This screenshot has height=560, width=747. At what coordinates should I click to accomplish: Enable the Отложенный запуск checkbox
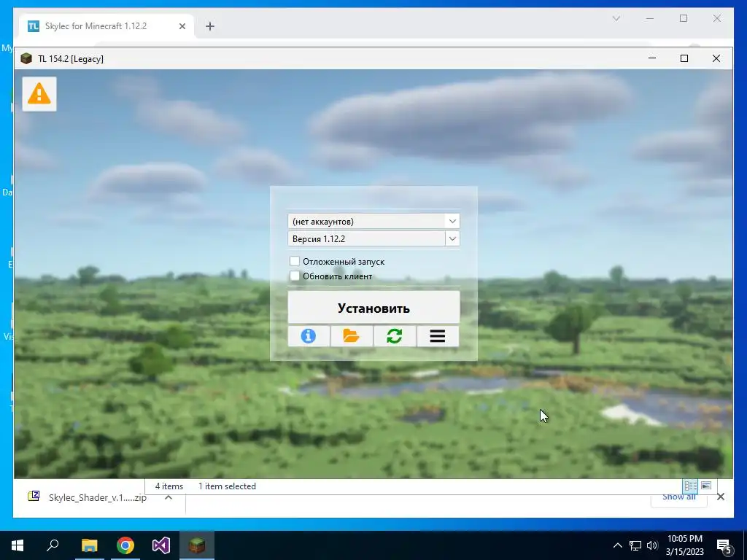(295, 261)
